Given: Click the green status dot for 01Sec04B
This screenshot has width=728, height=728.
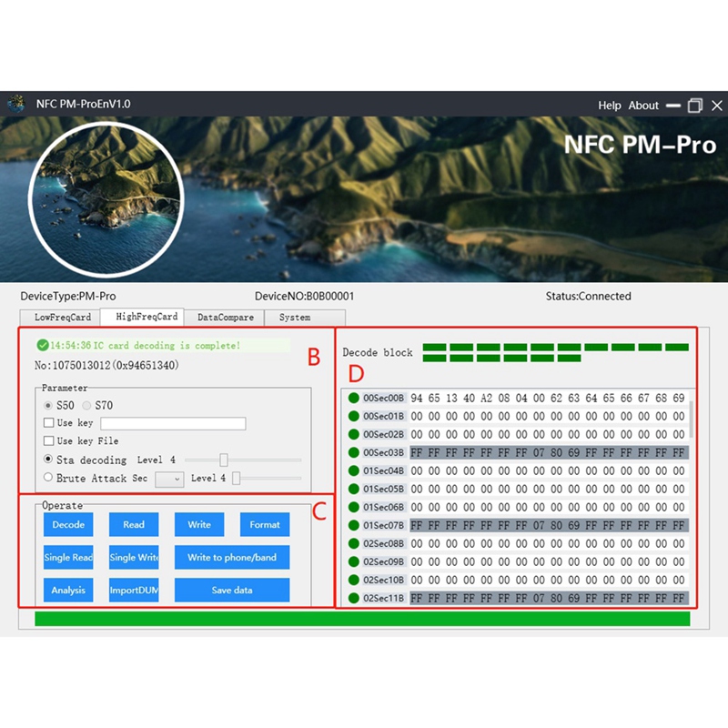Looking at the screenshot, I should coord(354,470).
